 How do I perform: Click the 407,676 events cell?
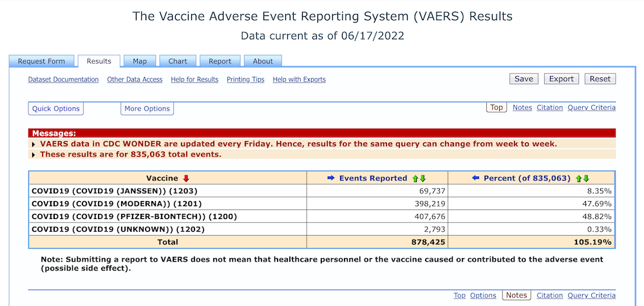(x=377, y=216)
